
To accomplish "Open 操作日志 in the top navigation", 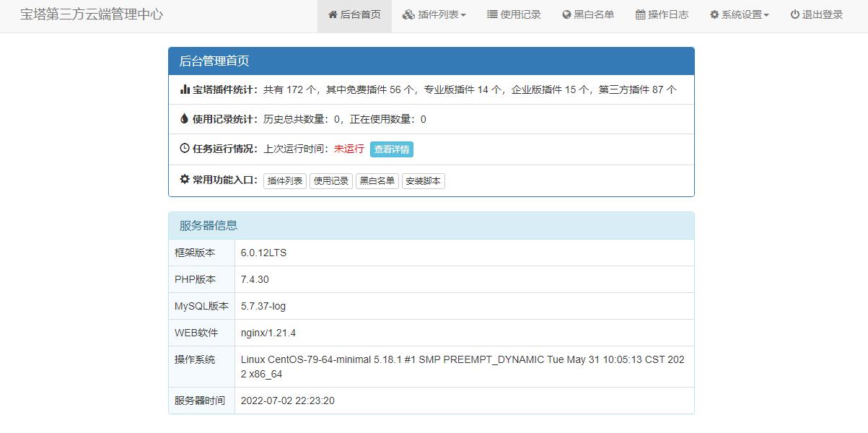I will [662, 16].
